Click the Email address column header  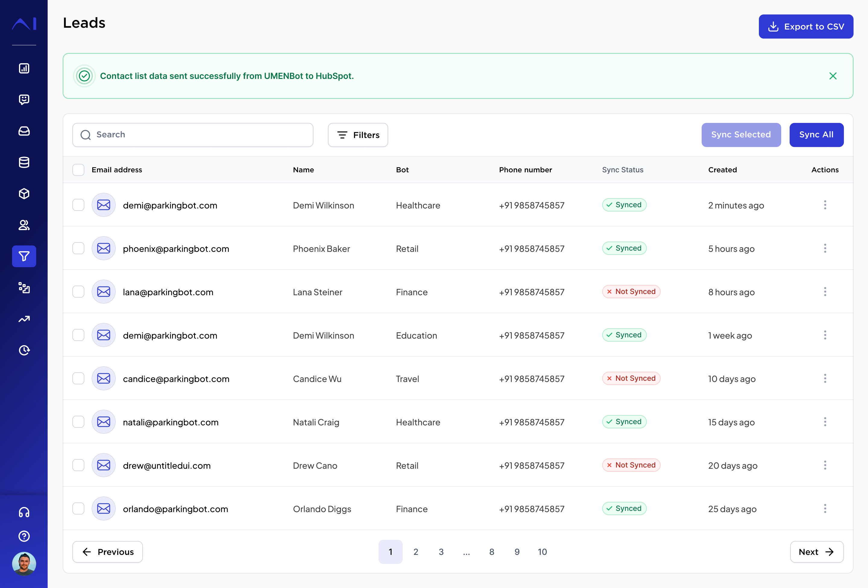pyautogui.click(x=117, y=170)
